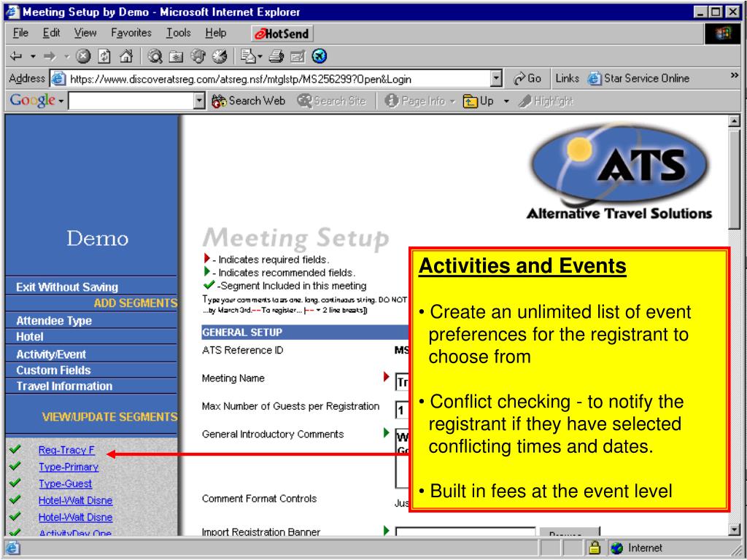Click the Forward arrow button
Image resolution: width=747 pixels, height=560 pixels.
50,57
